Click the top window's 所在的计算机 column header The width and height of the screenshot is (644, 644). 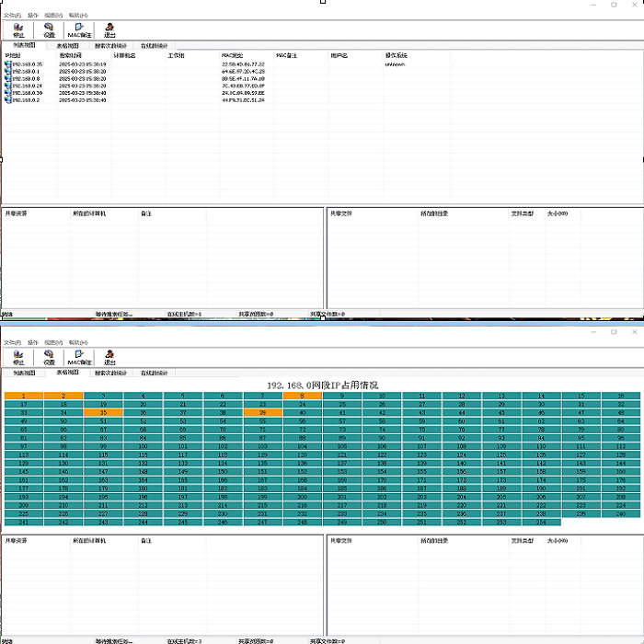pyautogui.click(x=104, y=213)
